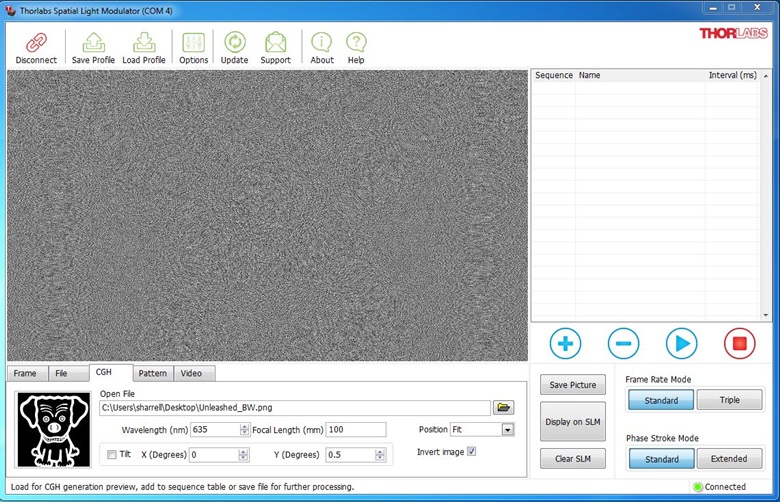Click the dog image thumbnail preview
This screenshot has height=502, width=780.
[x=54, y=430]
